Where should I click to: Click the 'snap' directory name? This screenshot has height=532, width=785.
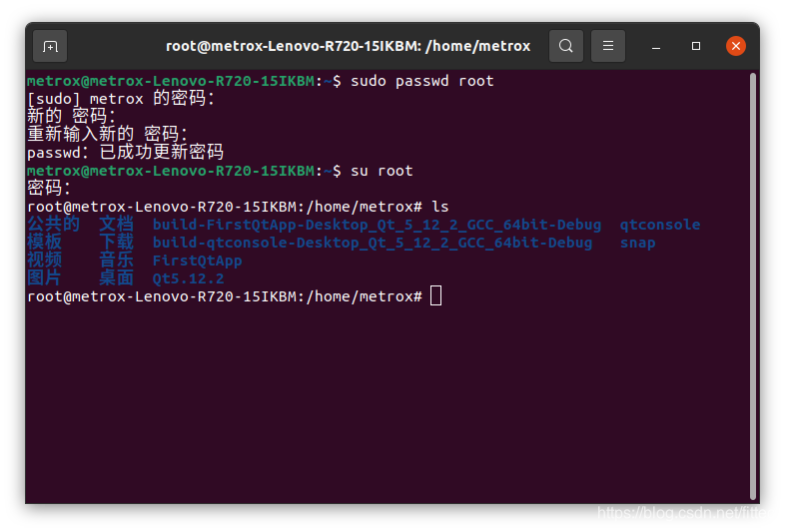[637, 243]
